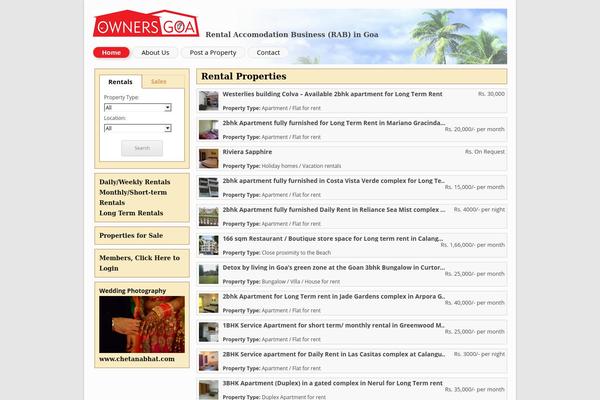Open the Property Type dropdown
600x400 pixels.
(x=138, y=108)
